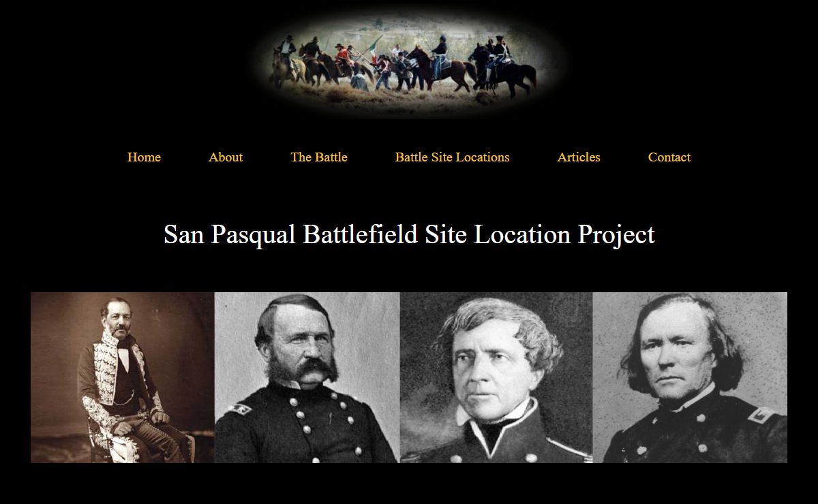Click the San Pasqual Battlefield page title

click(409, 234)
